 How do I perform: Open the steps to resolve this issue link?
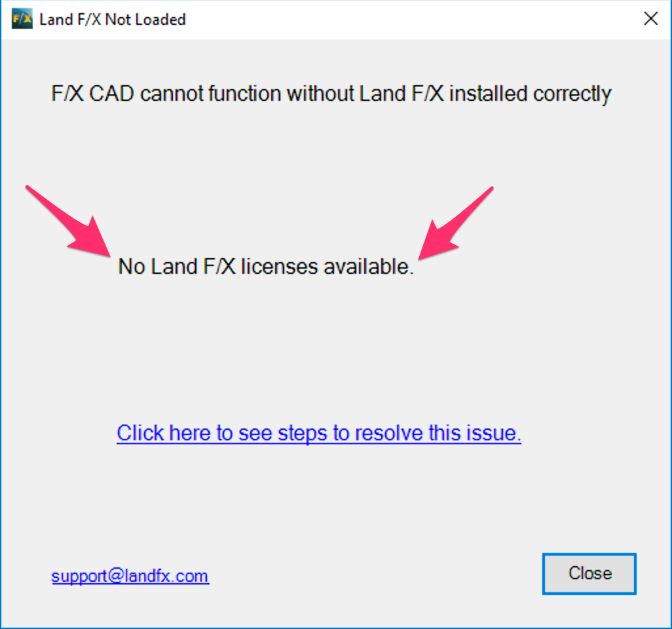coord(319,433)
